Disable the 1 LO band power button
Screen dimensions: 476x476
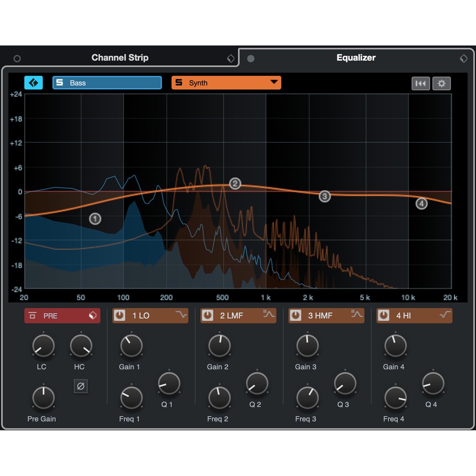[x=120, y=316]
